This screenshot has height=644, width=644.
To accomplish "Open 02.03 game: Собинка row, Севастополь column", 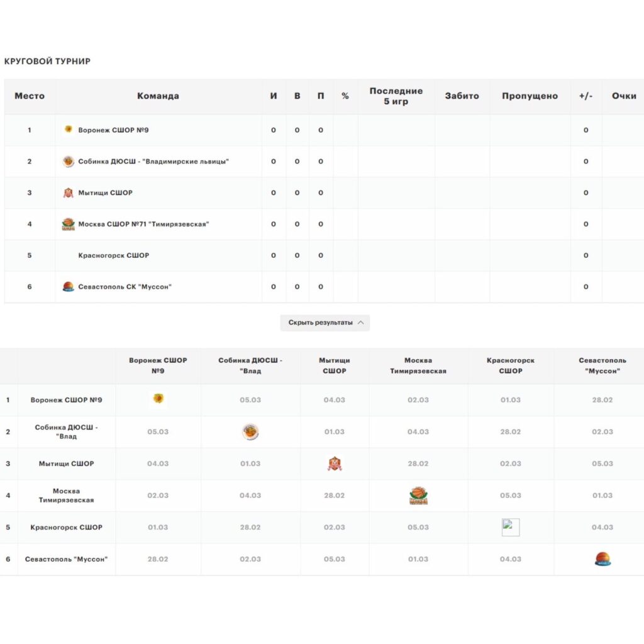I will 602,431.
